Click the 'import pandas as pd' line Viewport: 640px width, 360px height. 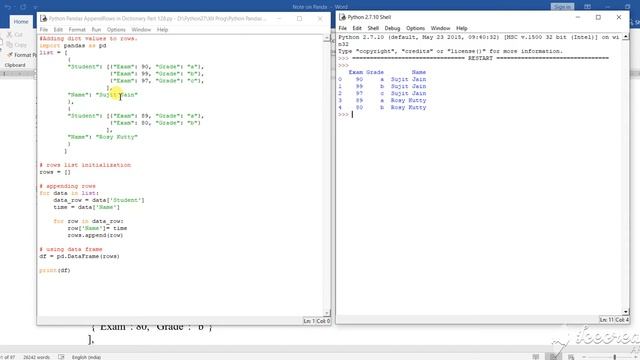73,46
